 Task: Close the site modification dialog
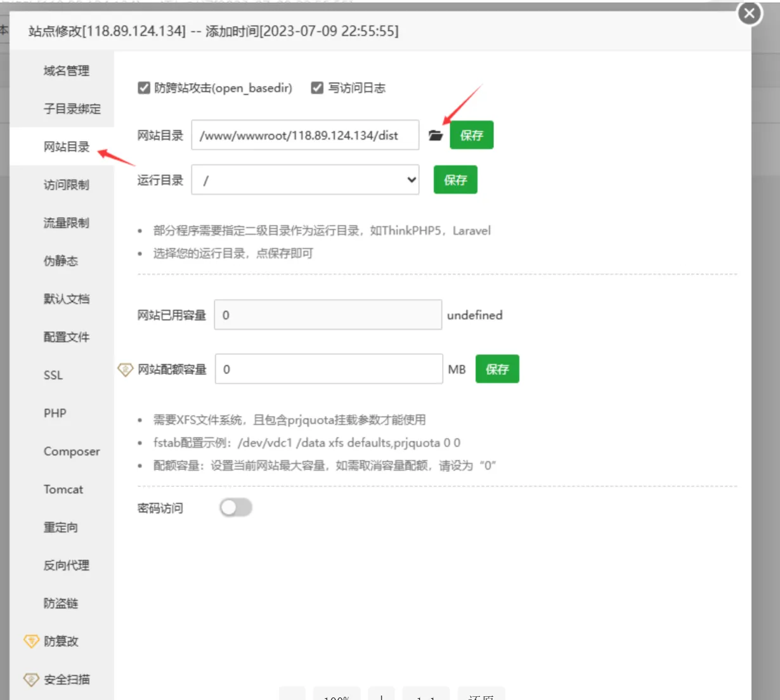[750, 13]
